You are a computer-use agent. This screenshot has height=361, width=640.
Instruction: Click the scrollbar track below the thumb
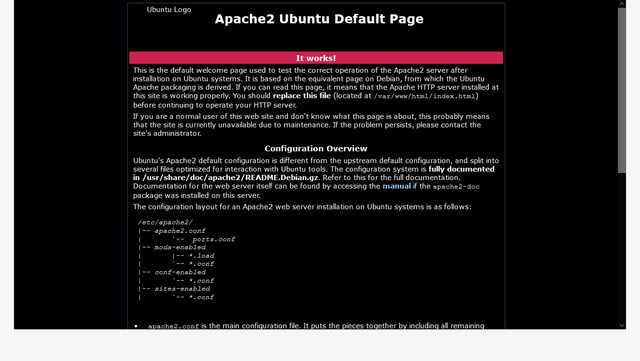[x=622, y=247]
